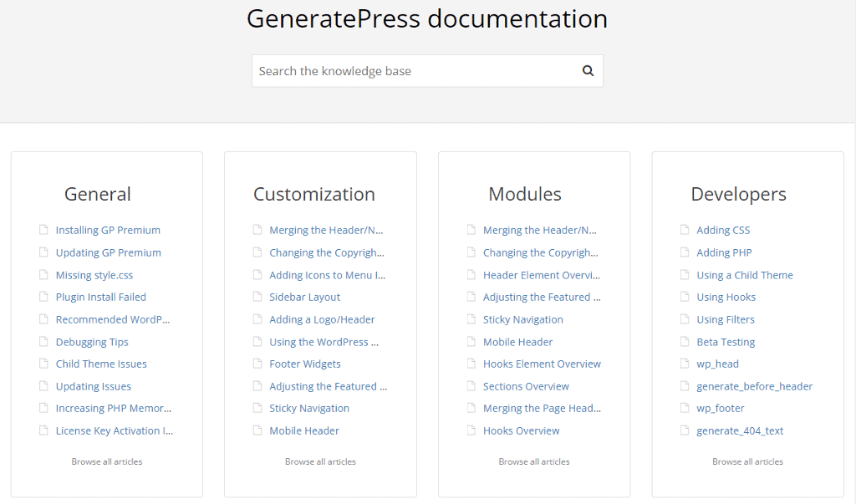Click page icon next to Adding CSS
The height and width of the screenshot is (504, 856).
click(685, 230)
